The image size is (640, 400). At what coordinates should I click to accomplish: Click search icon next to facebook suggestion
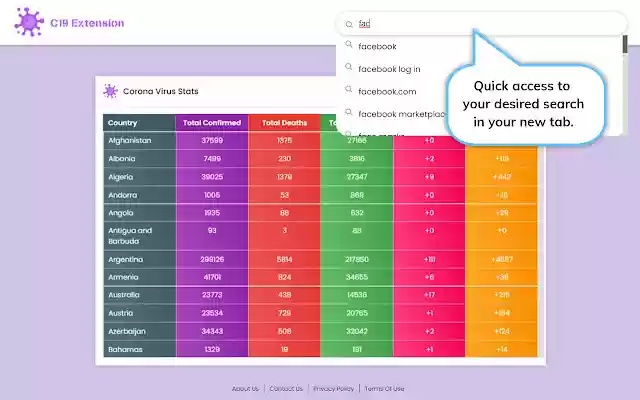coord(349,44)
